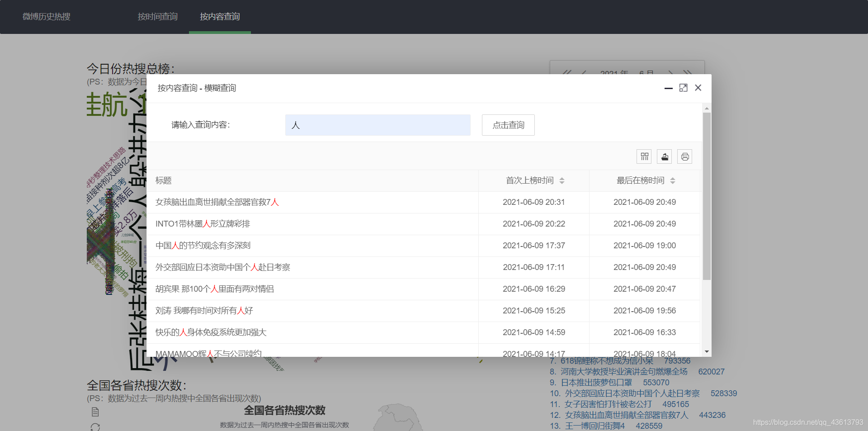Maximize the 按内容查询 dialog

pos(683,88)
